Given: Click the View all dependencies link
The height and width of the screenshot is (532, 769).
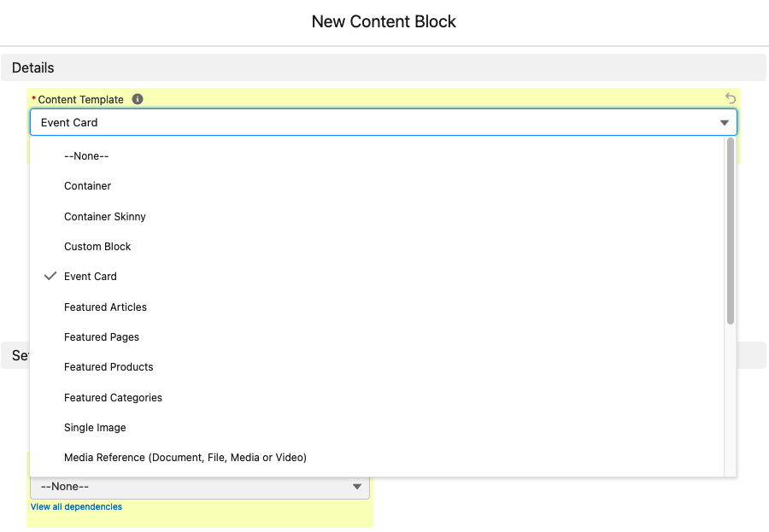Looking at the screenshot, I should click(x=76, y=506).
